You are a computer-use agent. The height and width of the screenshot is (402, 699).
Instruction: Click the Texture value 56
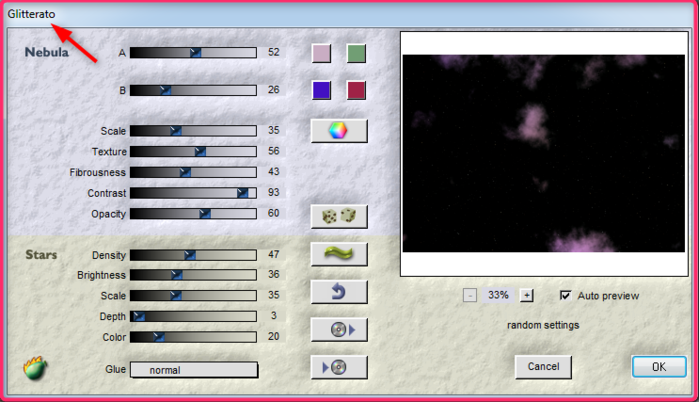tap(274, 151)
